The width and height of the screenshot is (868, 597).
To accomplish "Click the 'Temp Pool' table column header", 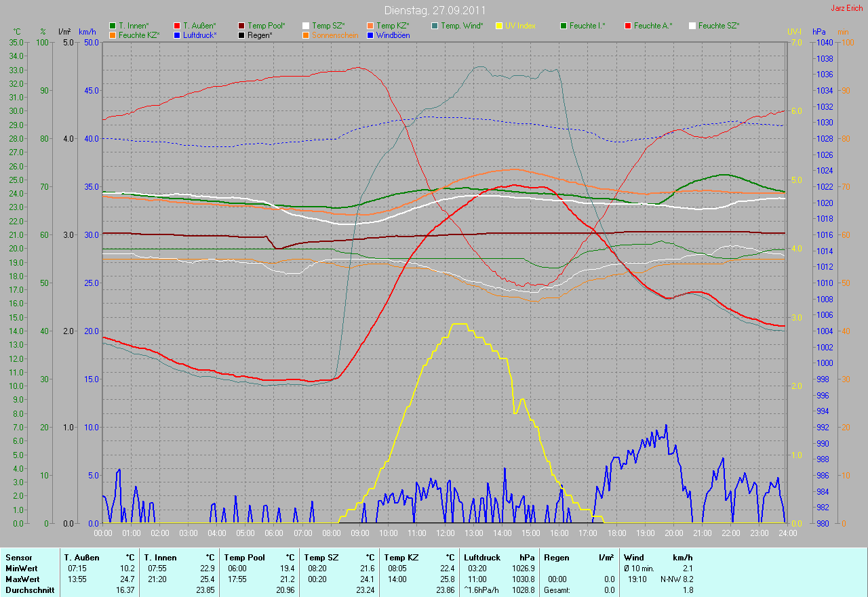I will (x=244, y=558).
